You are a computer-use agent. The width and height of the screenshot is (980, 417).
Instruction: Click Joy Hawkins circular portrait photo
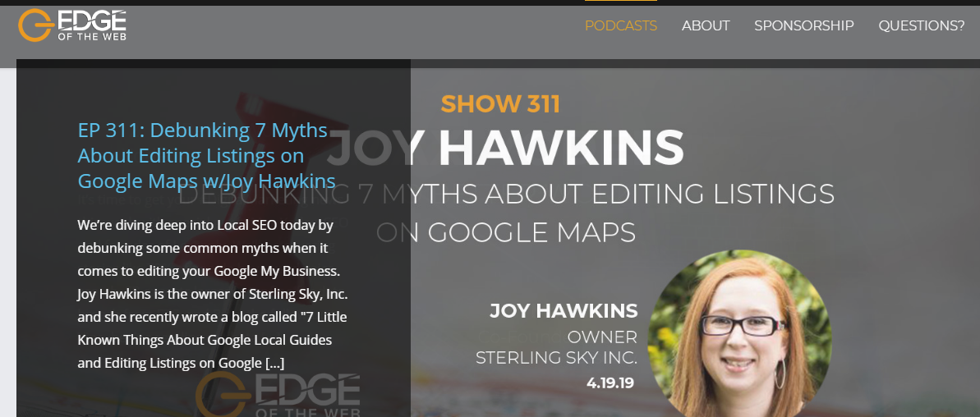click(739, 334)
